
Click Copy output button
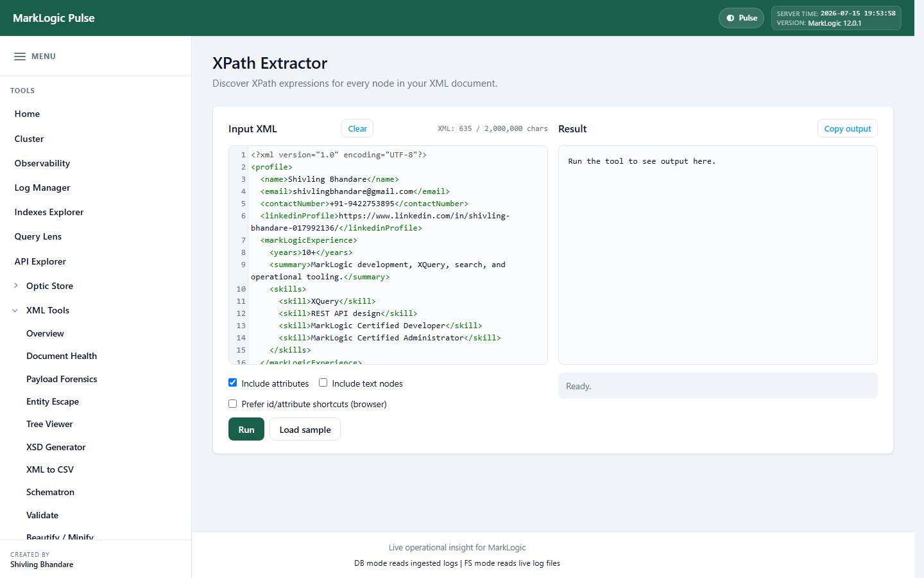tap(847, 128)
